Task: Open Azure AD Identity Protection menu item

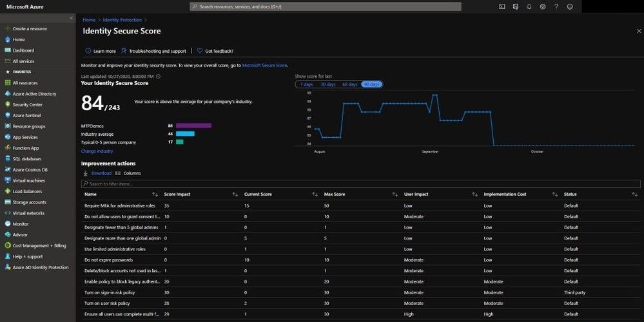Action: pos(37,267)
